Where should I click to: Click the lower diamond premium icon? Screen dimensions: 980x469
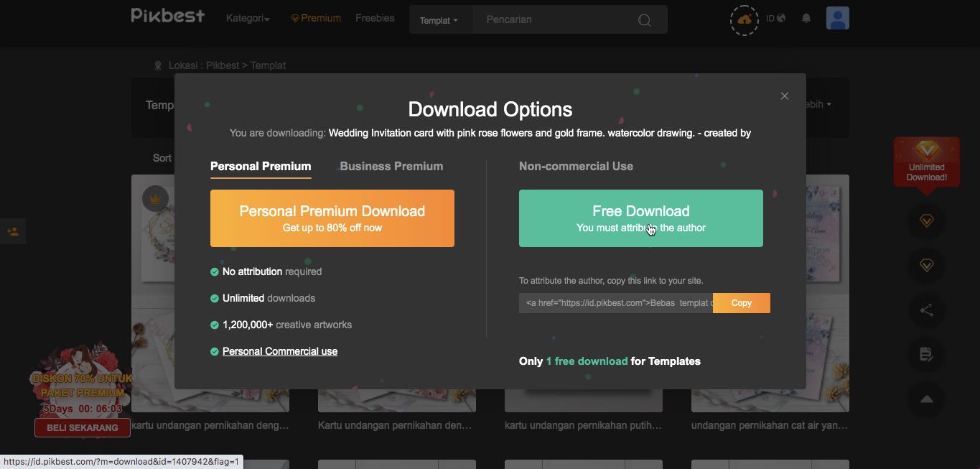(x=927, y=266)
